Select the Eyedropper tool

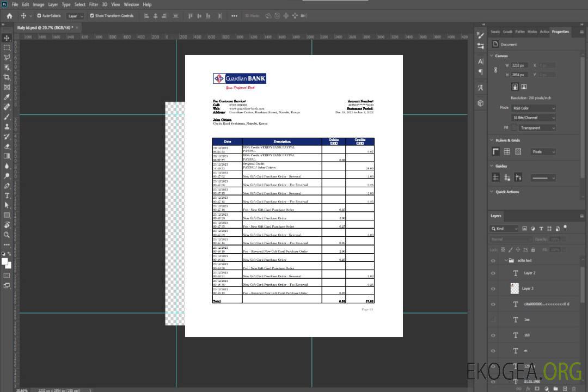click(x=7, y=97)
